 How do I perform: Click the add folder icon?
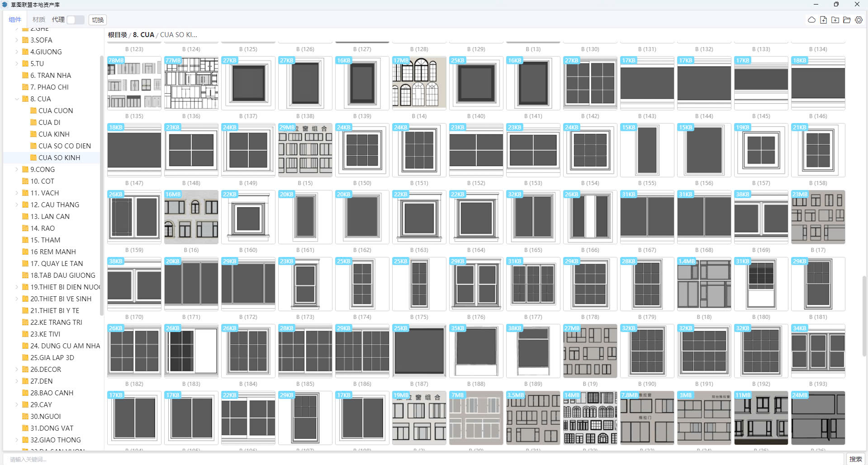[835, 20]
